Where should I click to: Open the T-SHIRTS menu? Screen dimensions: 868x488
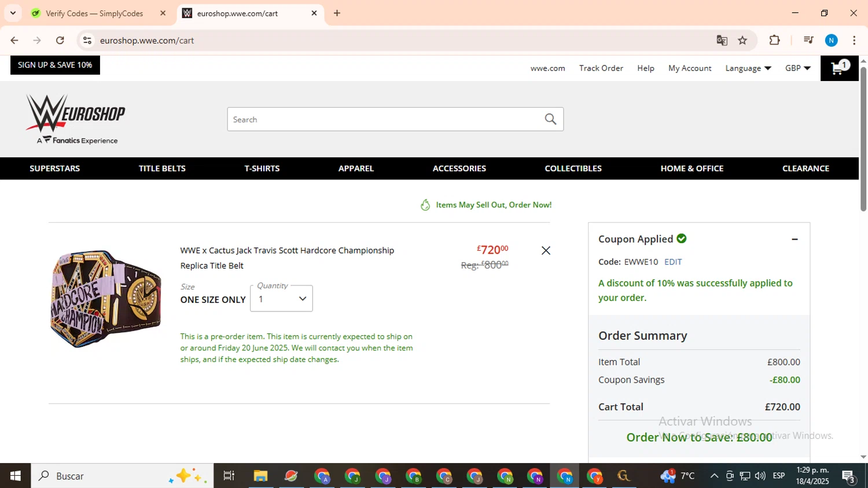coord(262,168)
